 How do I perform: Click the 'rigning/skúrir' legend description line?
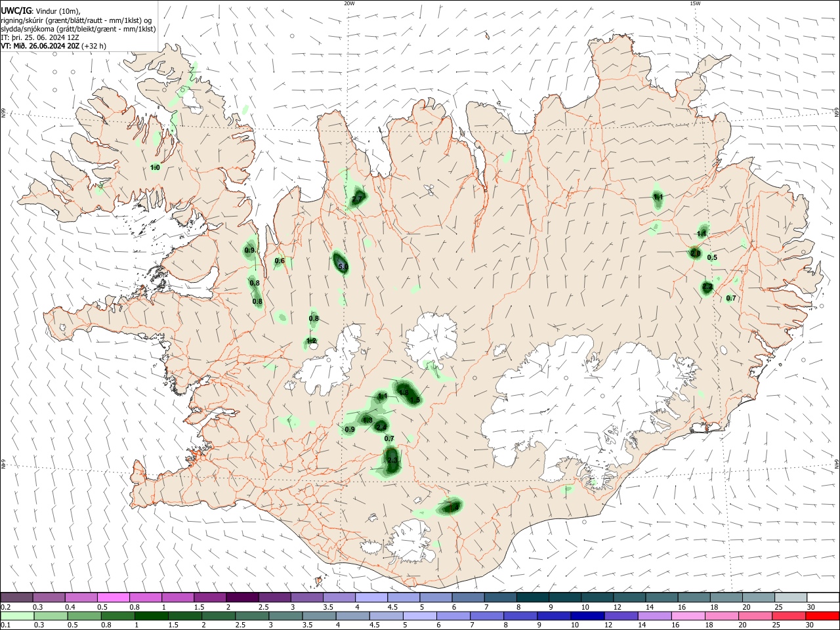click(76, 20)
